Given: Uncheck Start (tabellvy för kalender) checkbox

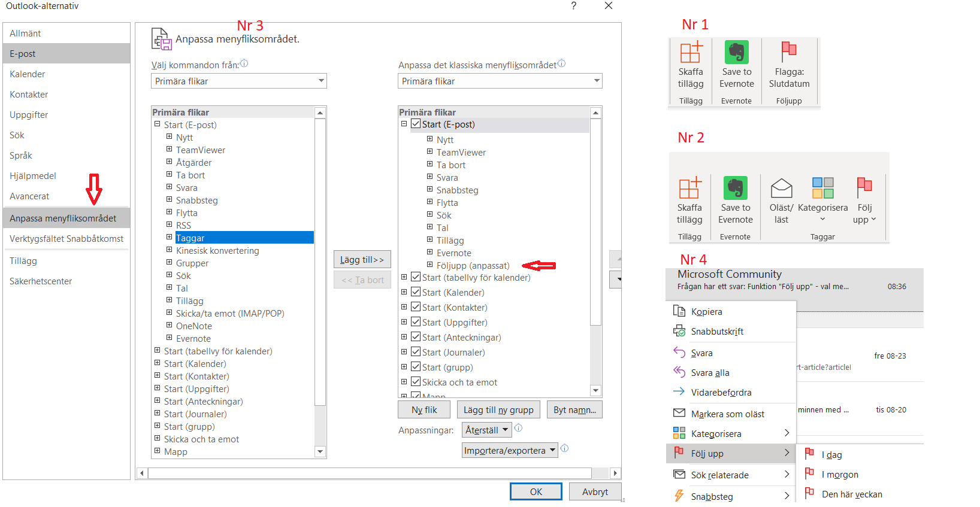Looking at the screenshot, I should pyautogui.click(x=416, y=277).
